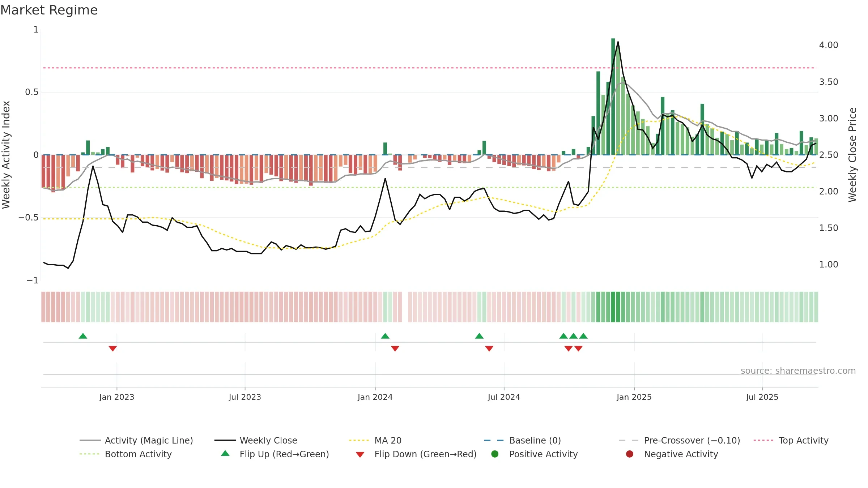Click the Weekly Activity Index axis title

coord(6,155)
